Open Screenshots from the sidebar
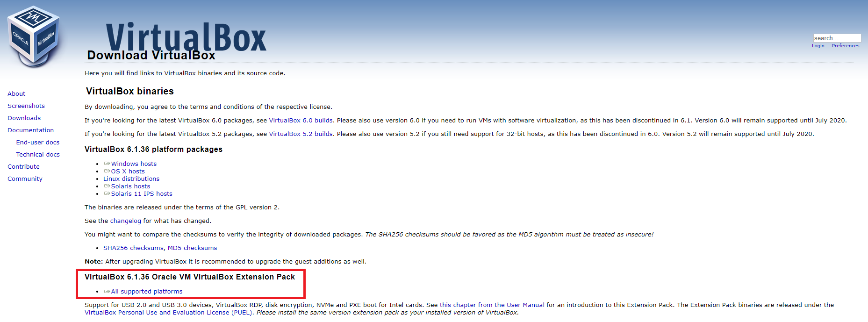The width and height of the screenshot is (868, 322). [x=26, y=106]
